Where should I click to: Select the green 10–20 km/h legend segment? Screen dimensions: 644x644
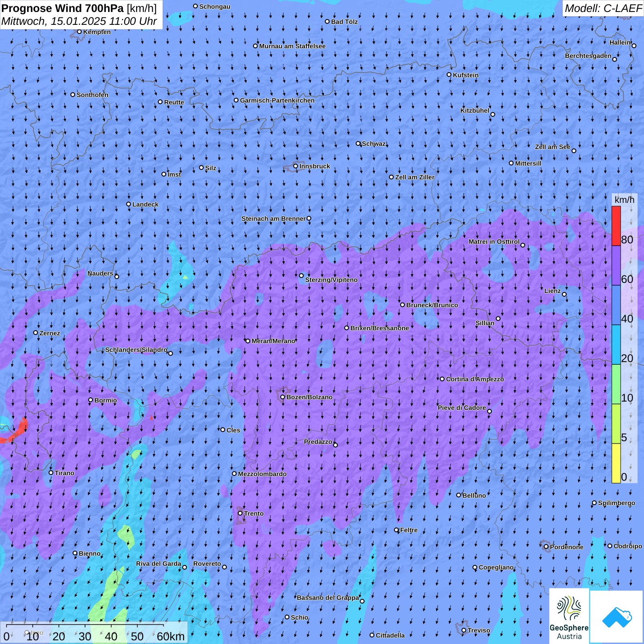click(616, 385)
